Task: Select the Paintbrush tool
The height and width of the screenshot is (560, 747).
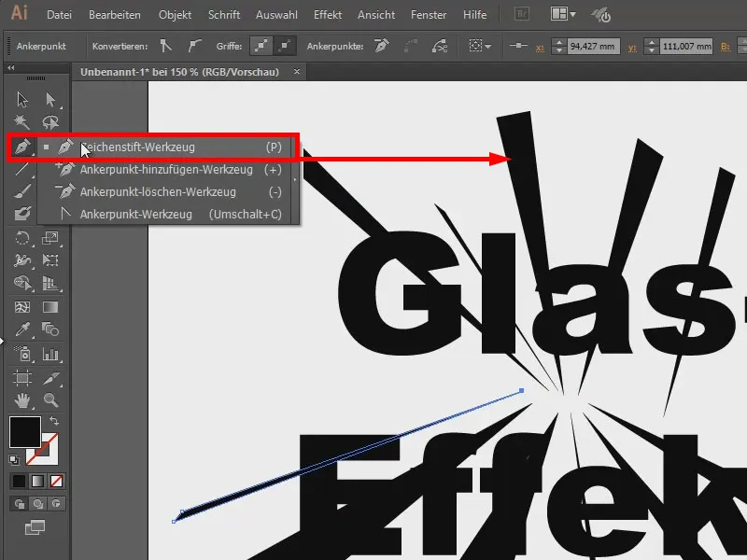Action: (x=21, y=191)
